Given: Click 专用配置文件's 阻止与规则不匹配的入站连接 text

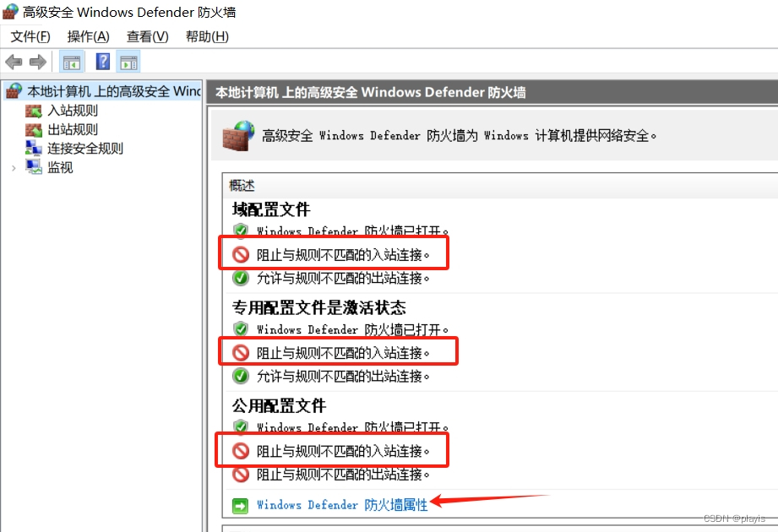Looking at the screenshot, I should [x=343, y=353].
